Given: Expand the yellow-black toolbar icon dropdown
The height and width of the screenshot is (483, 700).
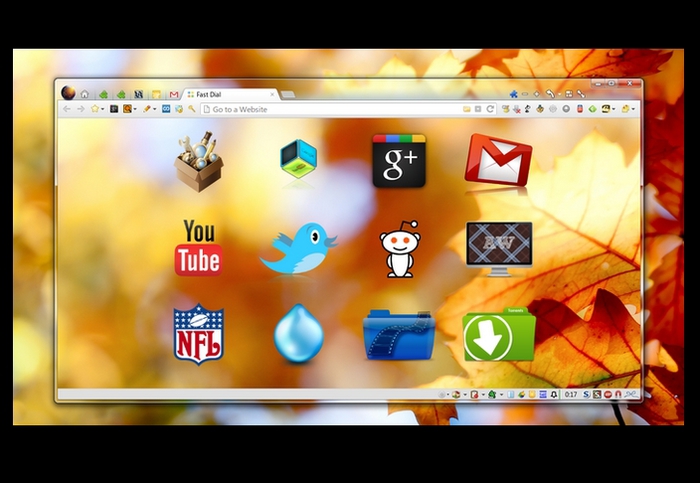Looking at the screenshot, I should 613,109.
